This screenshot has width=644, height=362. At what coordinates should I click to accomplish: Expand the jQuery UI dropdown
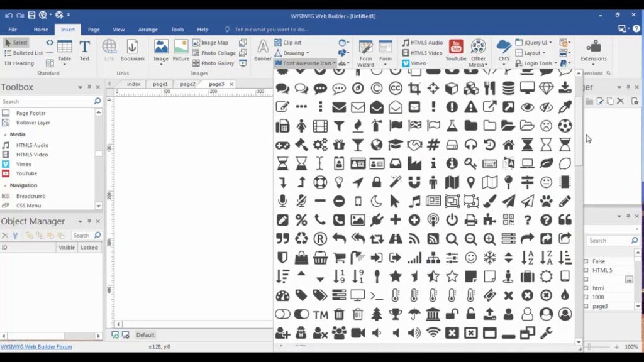point(550,42)
